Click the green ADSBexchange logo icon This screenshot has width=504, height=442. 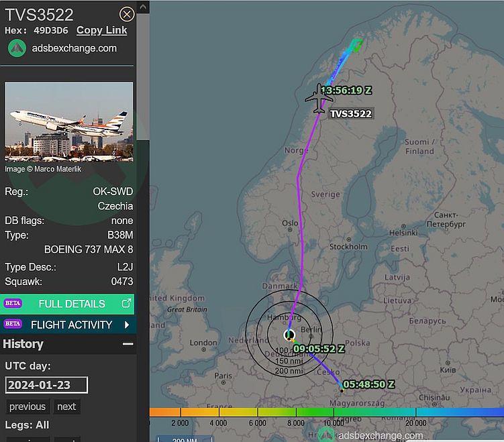click(x=17, y=48)
